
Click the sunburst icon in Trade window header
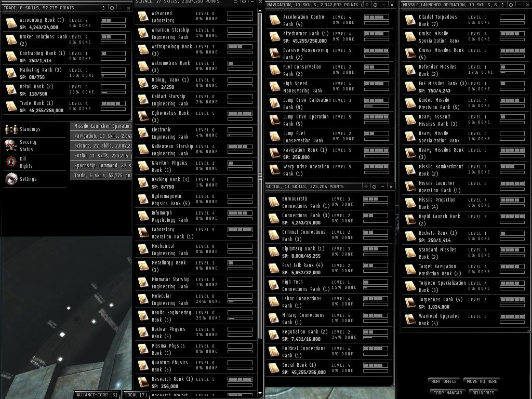click(x=103, y=8)
